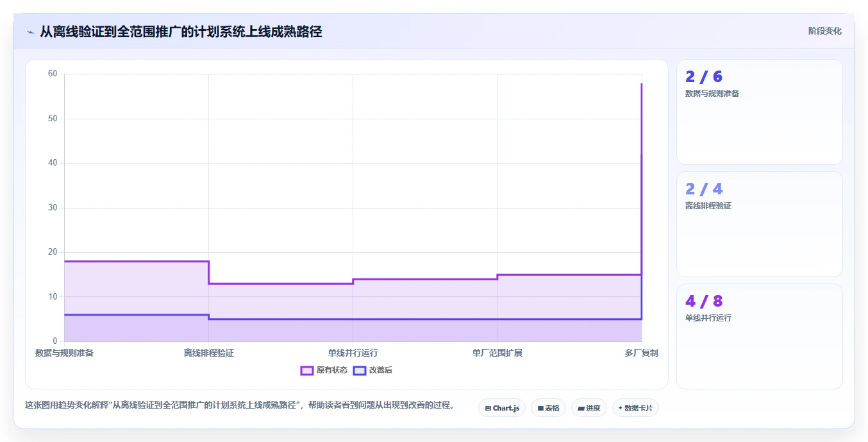Open the 2 / 6 数据与规则准备 card

[760, 112]
